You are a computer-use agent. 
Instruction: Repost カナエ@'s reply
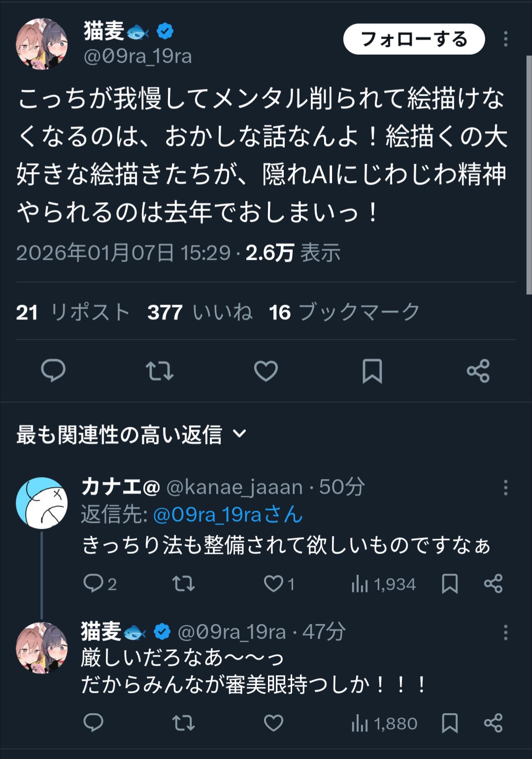pos(183,584)
